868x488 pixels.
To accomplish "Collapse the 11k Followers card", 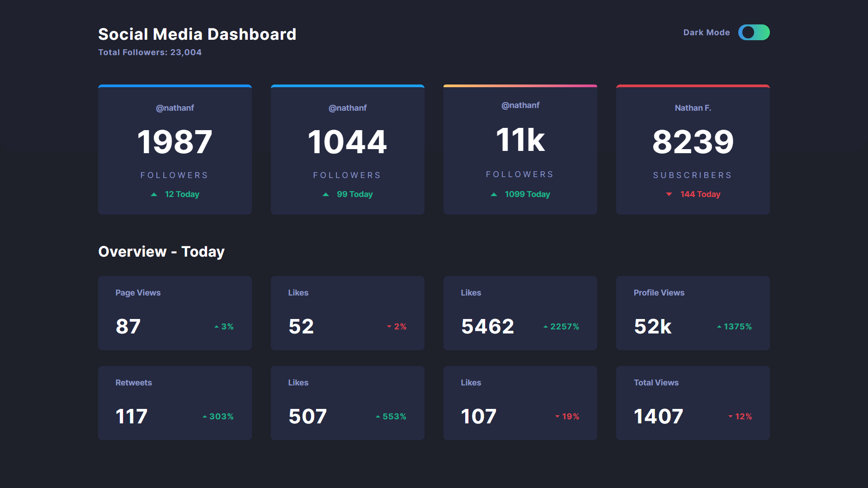I will tap(520, 150).
